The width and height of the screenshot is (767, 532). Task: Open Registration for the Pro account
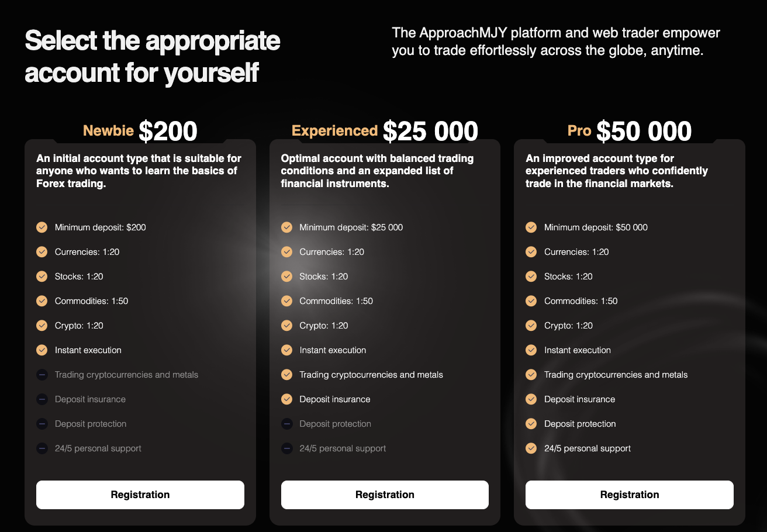629,495
